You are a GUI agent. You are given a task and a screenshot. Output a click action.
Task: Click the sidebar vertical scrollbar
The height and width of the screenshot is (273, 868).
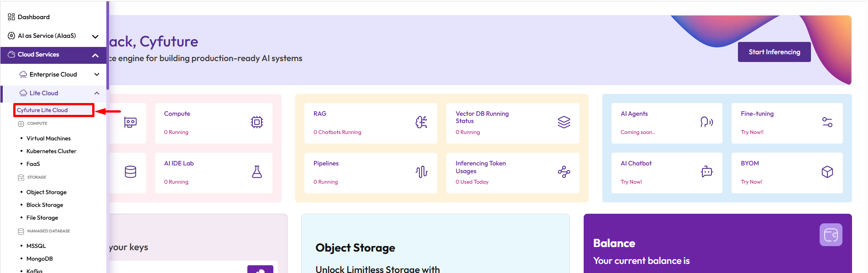point(108,46)
